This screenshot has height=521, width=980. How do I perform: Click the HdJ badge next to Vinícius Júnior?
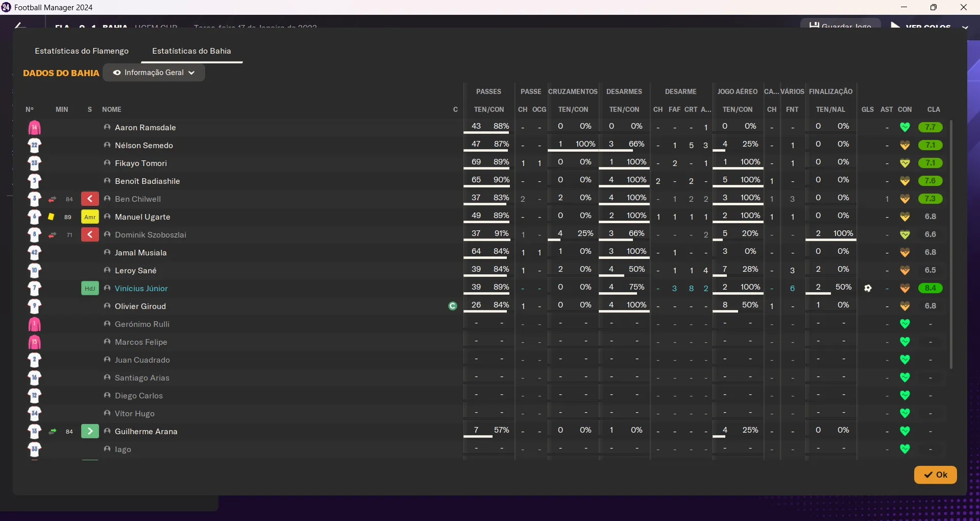click(90, 288)
